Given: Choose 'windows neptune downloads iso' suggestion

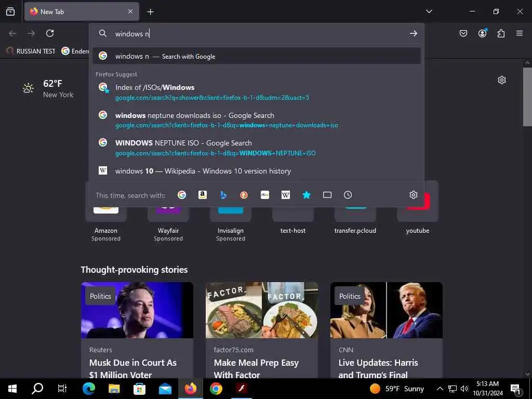Looking at the screenshot, I should click(257, 120).
